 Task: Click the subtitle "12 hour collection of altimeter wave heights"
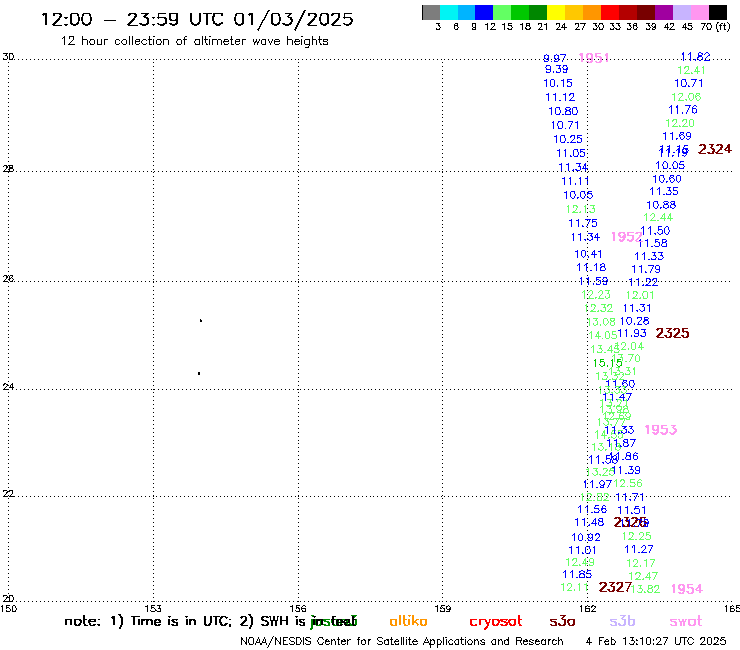194,41
